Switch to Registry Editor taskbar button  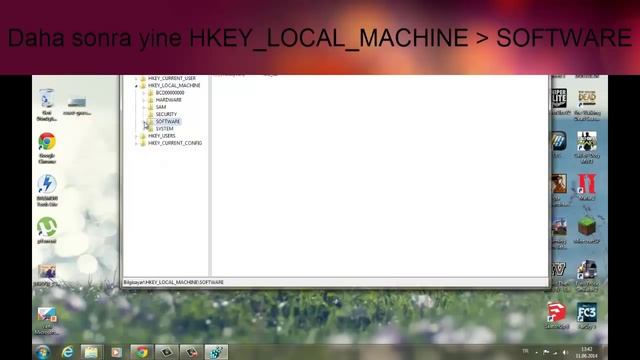[216, 352]
